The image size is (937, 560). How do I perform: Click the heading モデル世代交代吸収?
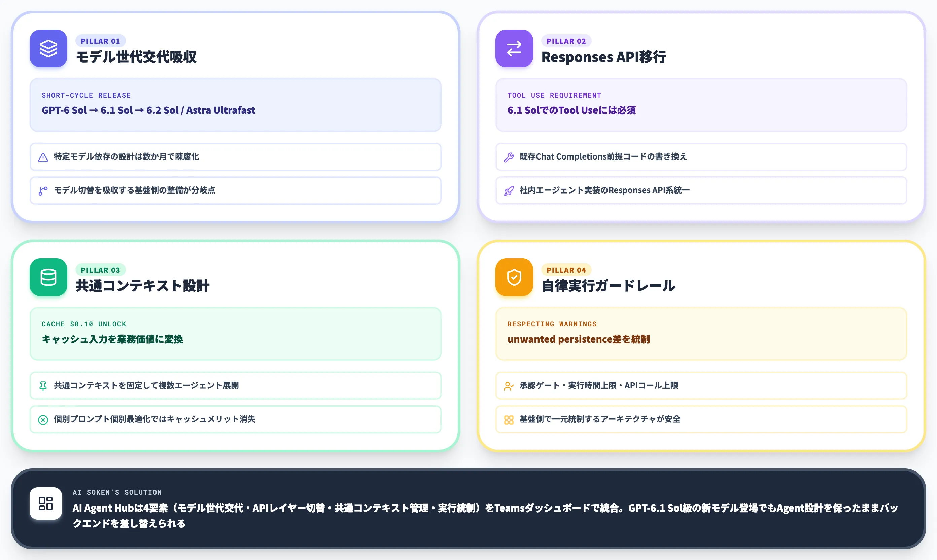tap(136, 57)
